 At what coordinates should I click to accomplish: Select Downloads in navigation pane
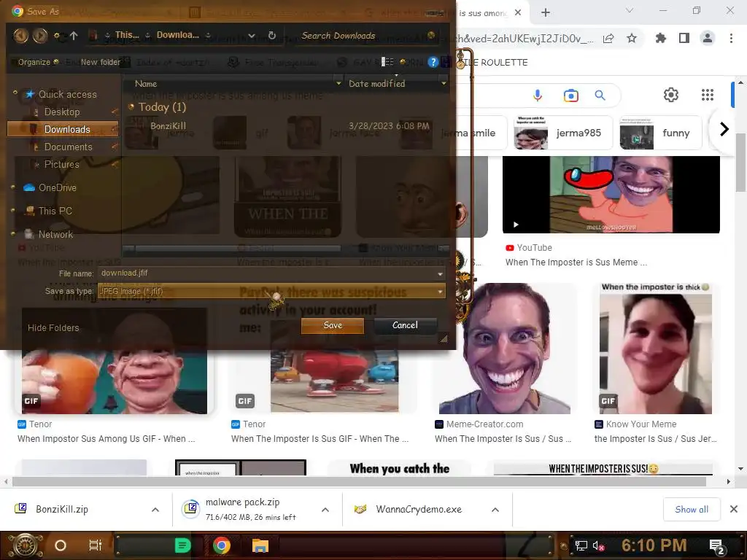click(63, 129)
